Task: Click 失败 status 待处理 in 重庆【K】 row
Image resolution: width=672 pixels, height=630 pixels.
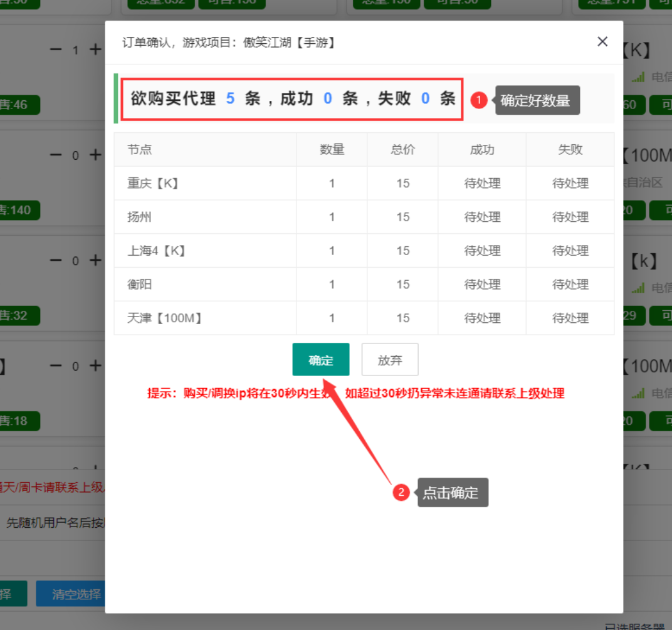Action: [570, 184]
